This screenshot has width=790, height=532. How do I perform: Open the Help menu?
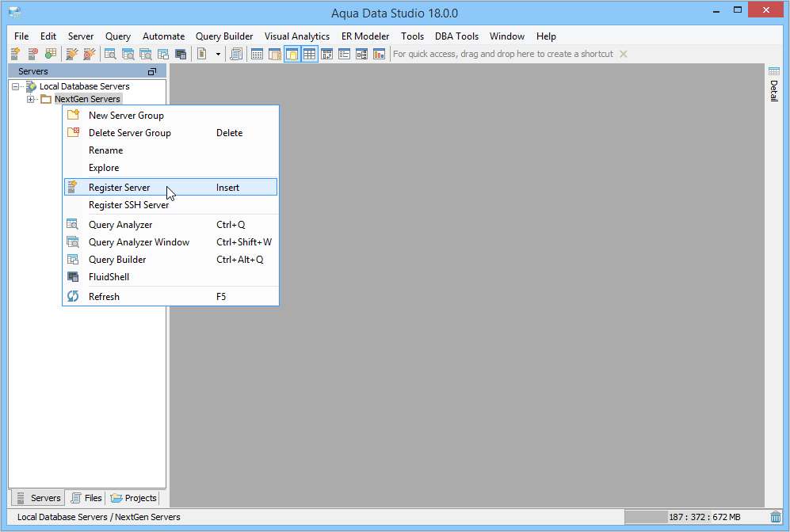[x=546, y=36]
